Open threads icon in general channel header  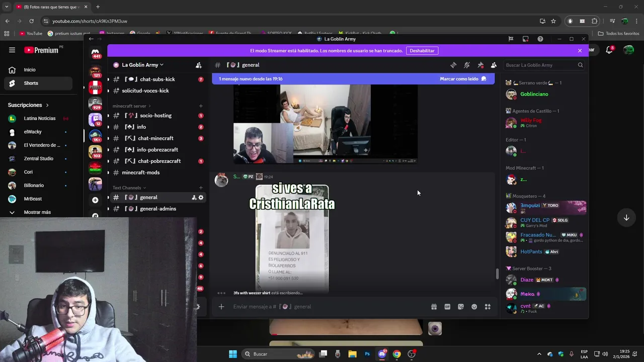point(453,65)
